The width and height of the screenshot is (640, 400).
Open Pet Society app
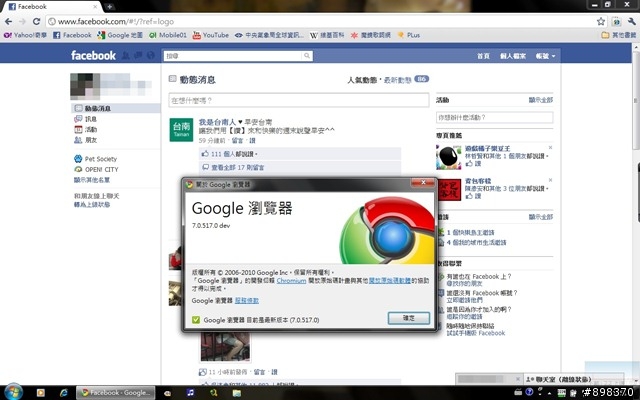(x=100, y=159)
